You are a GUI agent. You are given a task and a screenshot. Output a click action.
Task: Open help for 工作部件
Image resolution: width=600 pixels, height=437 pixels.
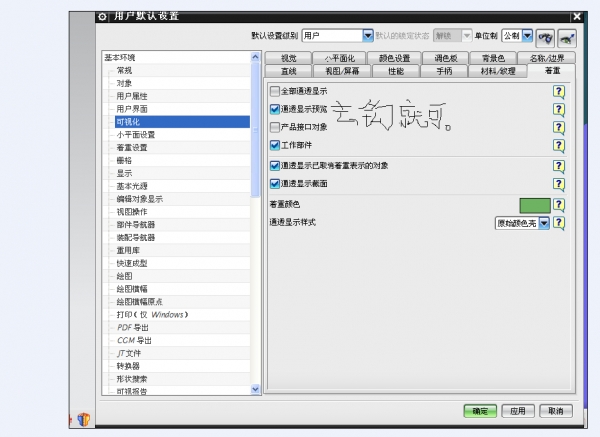click(559, 145)
